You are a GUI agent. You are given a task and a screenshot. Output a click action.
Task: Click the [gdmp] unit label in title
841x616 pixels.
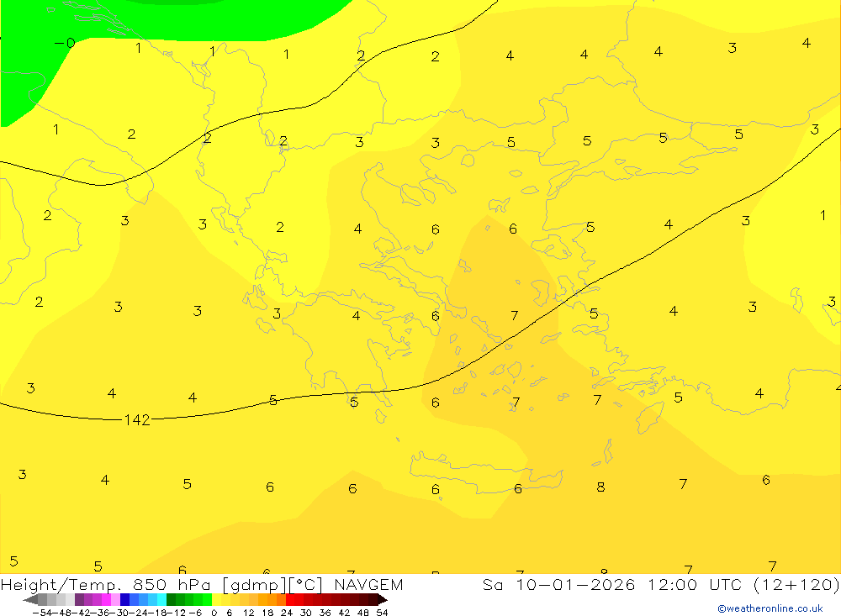pyautogui.click(x=255, y=584)
